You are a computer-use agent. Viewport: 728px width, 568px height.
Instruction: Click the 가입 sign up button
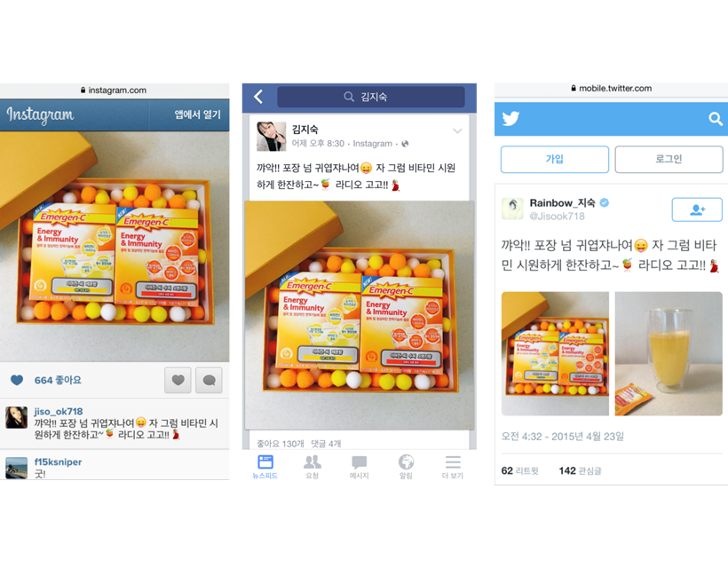click(x=554, y=159)
